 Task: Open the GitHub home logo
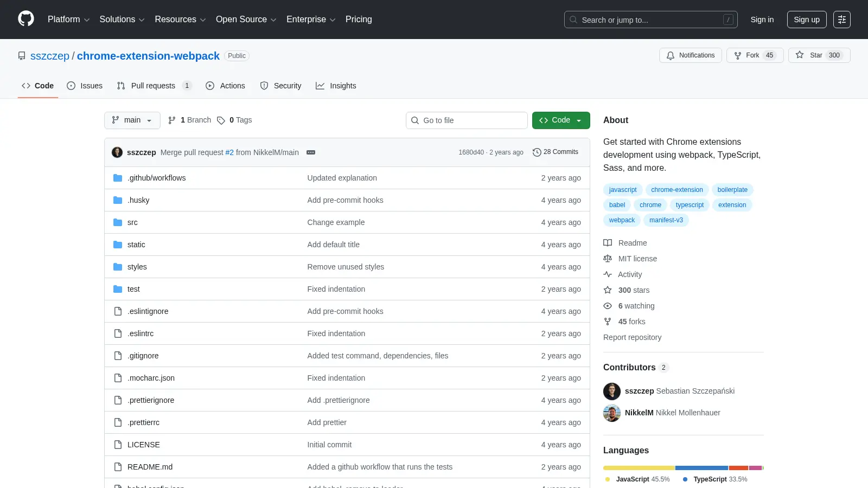click(x=26, y=19)
